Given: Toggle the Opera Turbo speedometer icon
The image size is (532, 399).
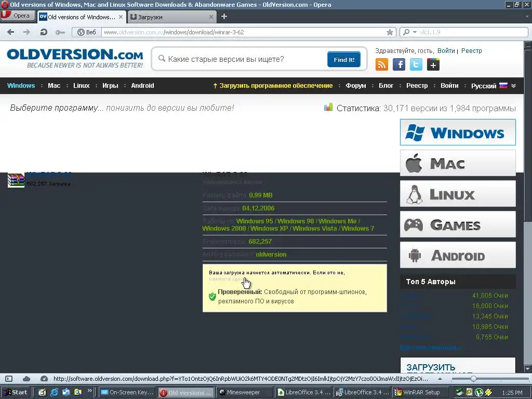Looking at the screenshot, I should coord(44,379).
